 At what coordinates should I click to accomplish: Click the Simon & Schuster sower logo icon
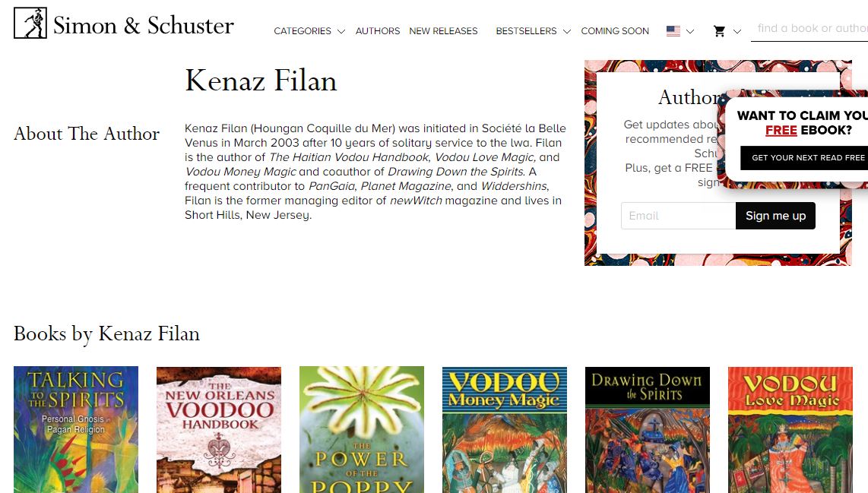[x=30, y=24]
